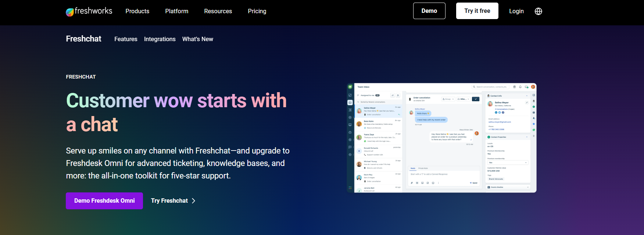This screenshot has height=235, width=644.
Task: Click the apps grid icon in preview sidebar
Action: [x=350, y=188]
